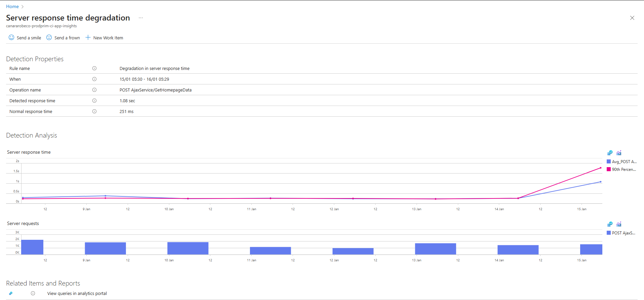
Task: Open the ellipsis more options menu
Action: pos(141,18)
